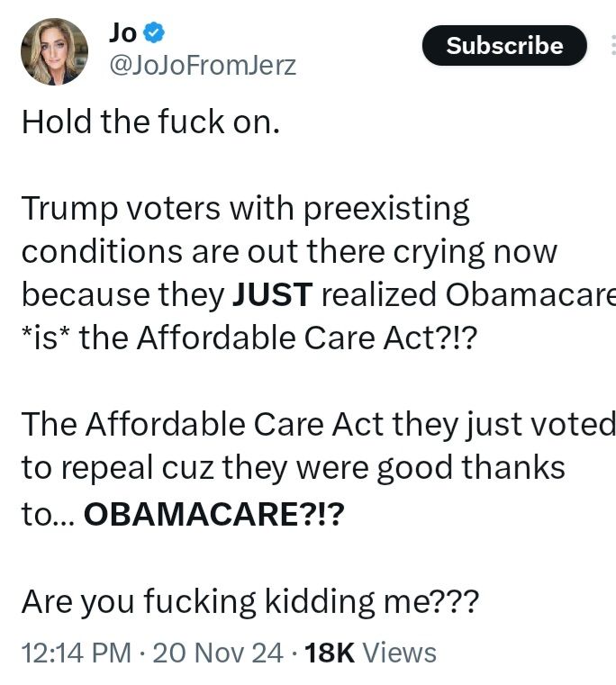The image size is (616, 685).
Task: Click The Affordable Care Act they just voted
Action: (x=318, y=424)
